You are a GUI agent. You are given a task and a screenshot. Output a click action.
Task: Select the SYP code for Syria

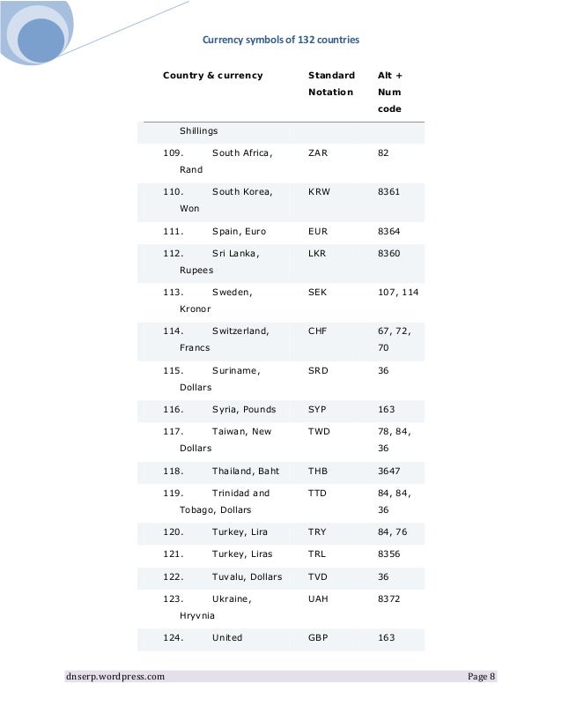(x=318, y=410)
